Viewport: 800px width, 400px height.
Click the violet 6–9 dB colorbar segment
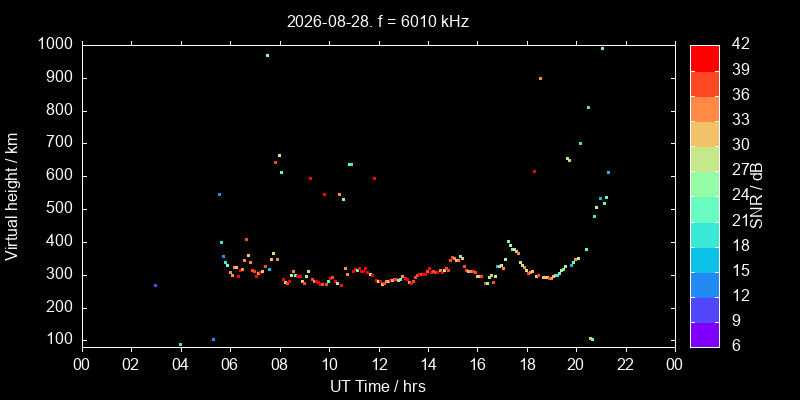click(x=705, y=334)
